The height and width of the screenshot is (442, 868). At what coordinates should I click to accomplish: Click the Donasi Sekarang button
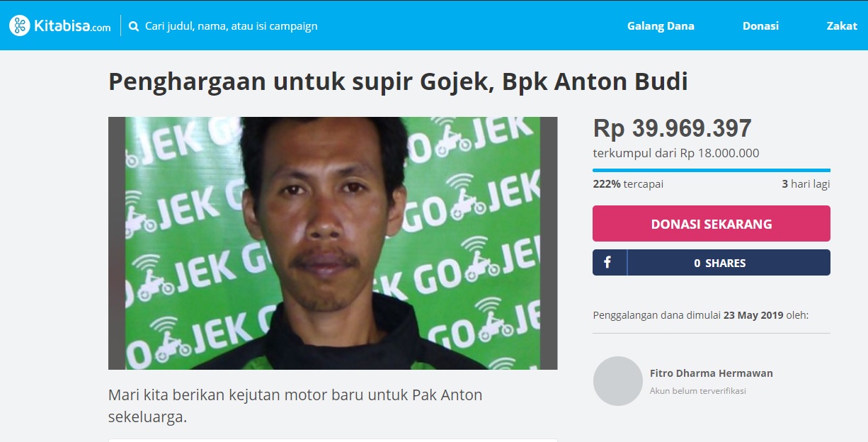click(x=712, y=224)
